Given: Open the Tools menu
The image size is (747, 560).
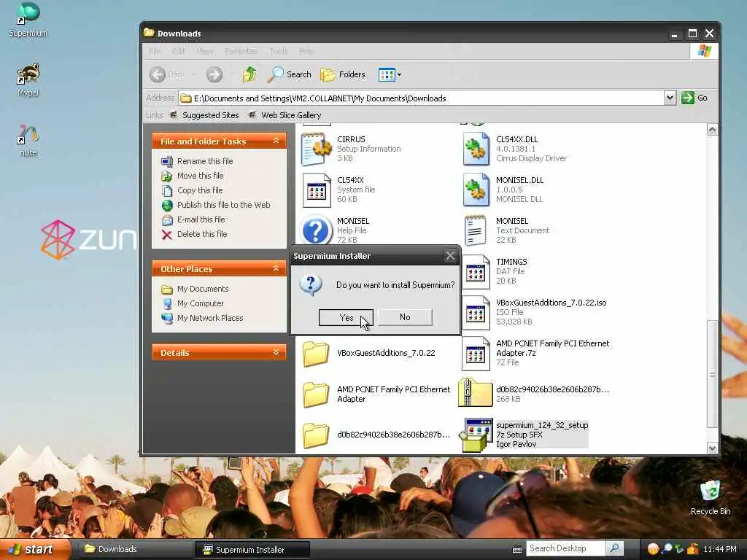Looking at the screenshot, I should click(x=279, y=51).
